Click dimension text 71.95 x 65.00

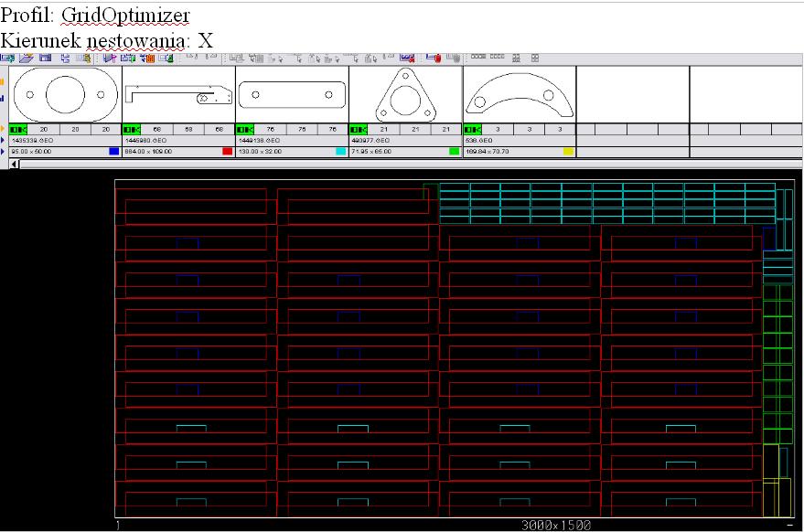tap(371, 152)
